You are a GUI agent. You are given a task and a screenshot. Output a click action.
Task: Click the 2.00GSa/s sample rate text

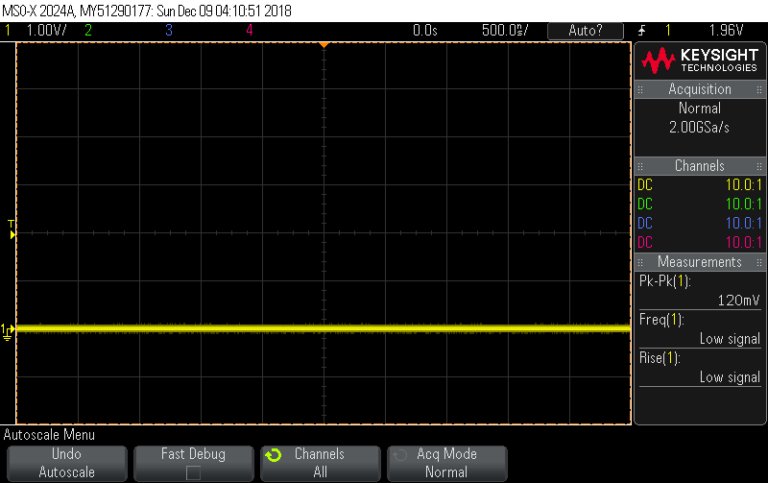click(x=699, y=127)
